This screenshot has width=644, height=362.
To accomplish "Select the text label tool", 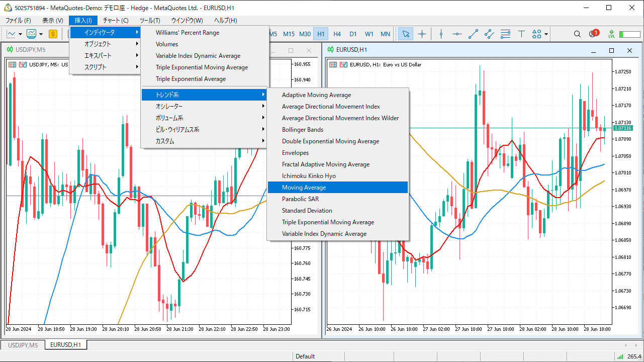I will coord(521,34).
